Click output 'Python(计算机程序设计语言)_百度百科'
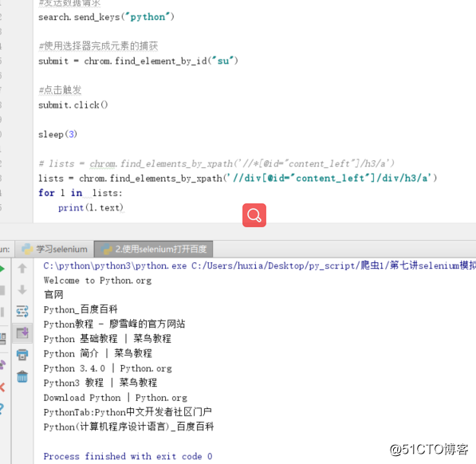 (x=128, y=427)
